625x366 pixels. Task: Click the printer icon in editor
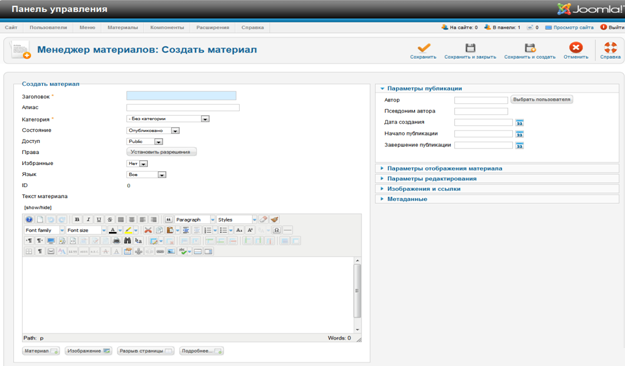(x=116, y=241)
